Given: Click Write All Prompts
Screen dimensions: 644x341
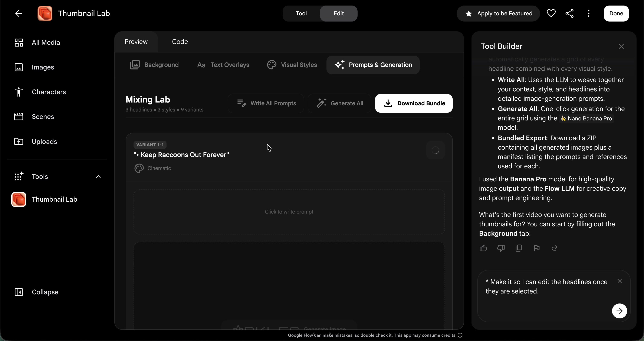Looking at the screenshot, I should click(x=266, y=103).
